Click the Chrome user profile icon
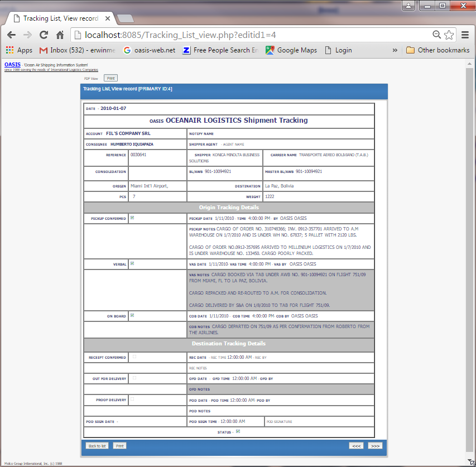 [408, 6]
